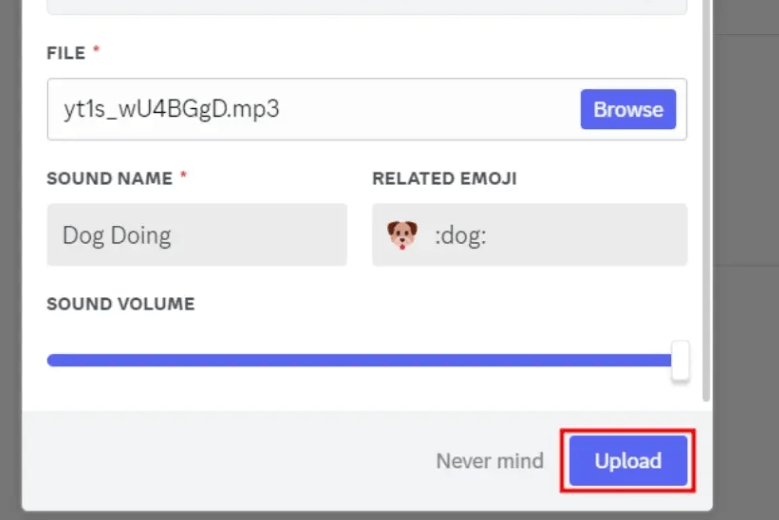
Task: Click the Upload button
Action: coord(628,461)
